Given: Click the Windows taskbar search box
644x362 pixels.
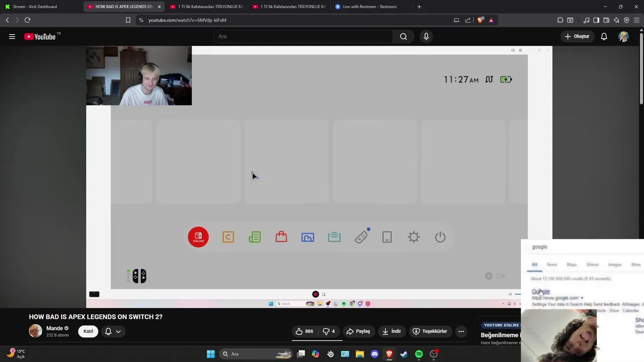Looking at the screenshot, I should [257, 354].
